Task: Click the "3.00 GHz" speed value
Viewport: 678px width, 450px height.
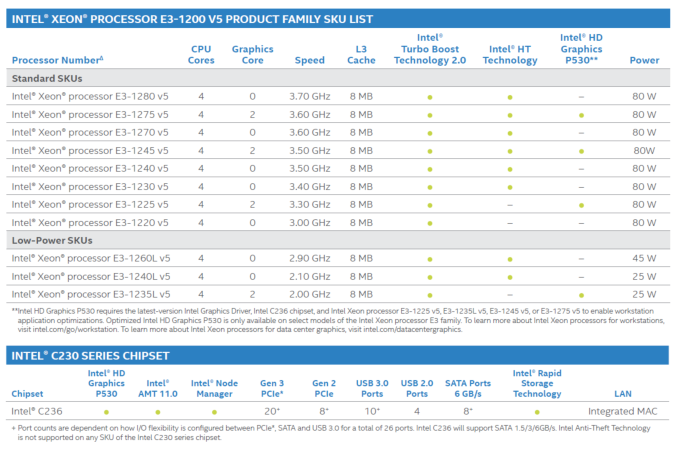Action: [310, 223]
